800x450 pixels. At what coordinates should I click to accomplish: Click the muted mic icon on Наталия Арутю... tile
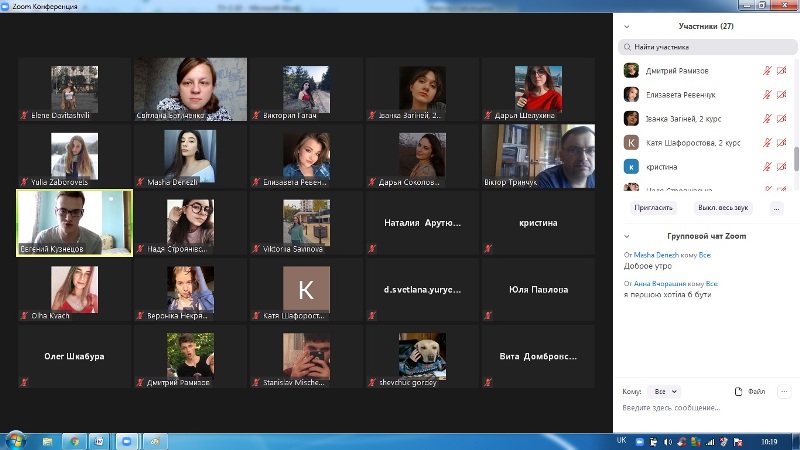pyautogui.click(x=372, y=248)
